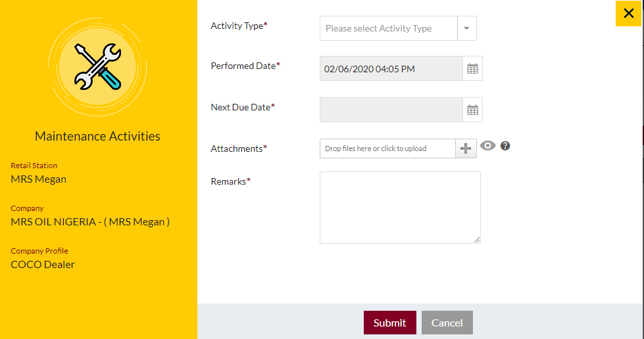Click the Maintenance Activities heading
The image size is (644, 339).
click(x=97, y=136)
